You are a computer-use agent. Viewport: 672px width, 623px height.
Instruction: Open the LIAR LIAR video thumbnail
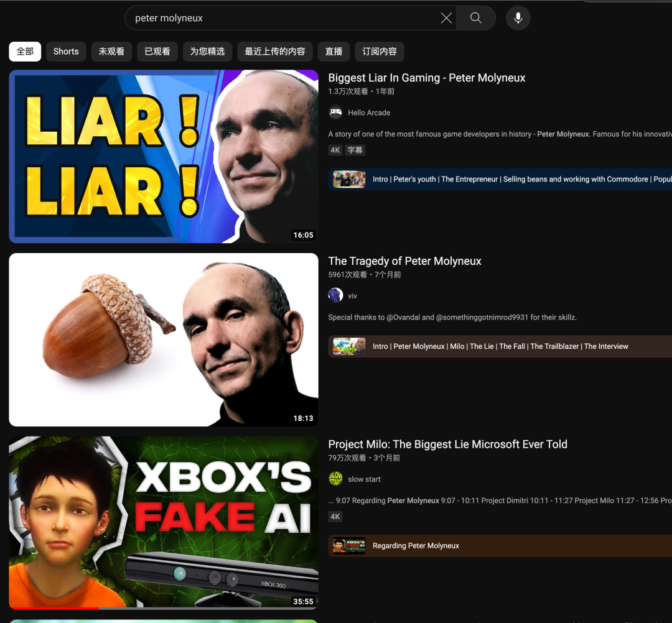coord(164,156)
